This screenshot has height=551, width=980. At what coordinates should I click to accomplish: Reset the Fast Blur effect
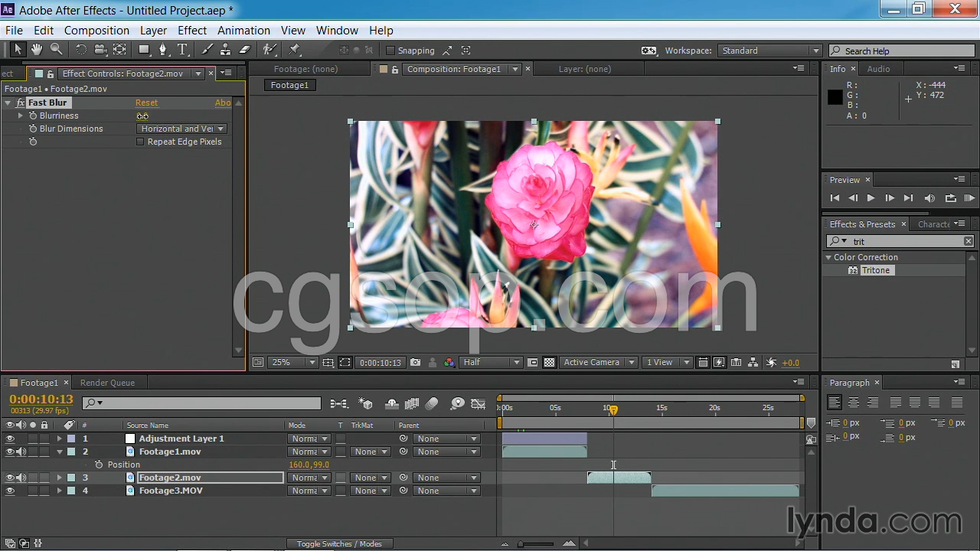(146, 103)
